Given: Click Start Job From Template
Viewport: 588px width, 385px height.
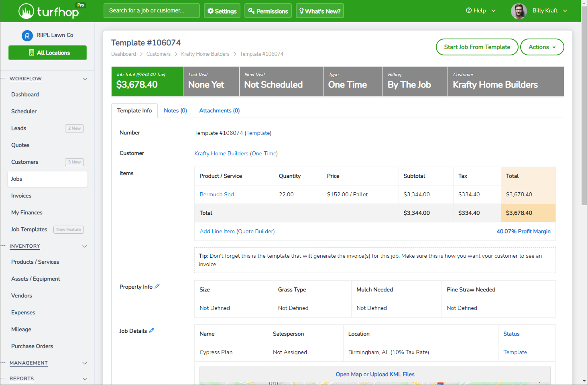Looking at the screenshot, I should [x=477, y=47].
